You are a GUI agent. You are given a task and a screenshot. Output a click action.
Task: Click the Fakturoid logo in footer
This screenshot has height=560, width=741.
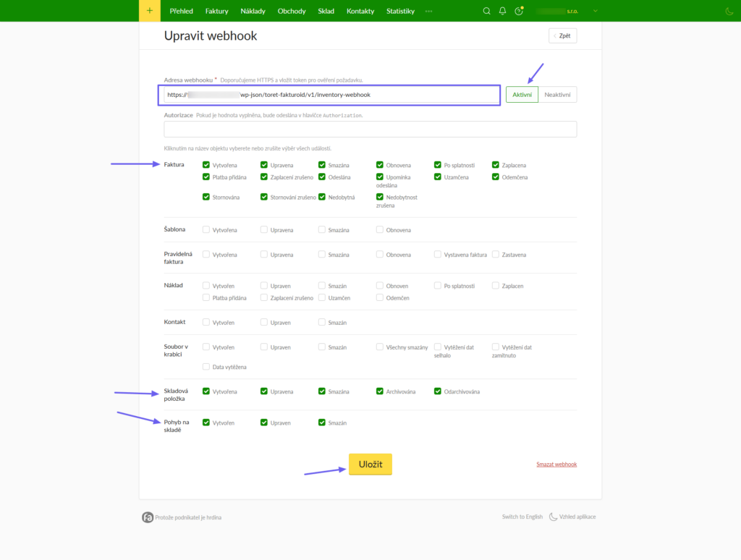point(148,517)
